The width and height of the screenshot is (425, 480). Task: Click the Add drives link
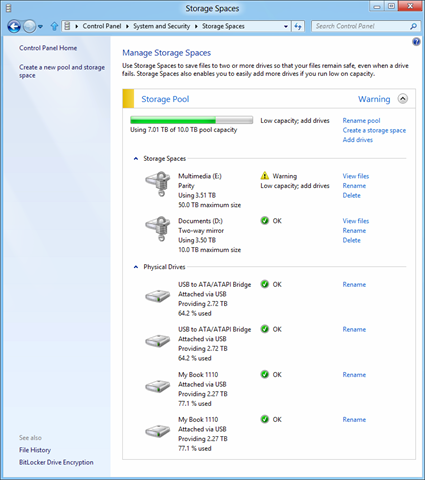coord(358,140)
